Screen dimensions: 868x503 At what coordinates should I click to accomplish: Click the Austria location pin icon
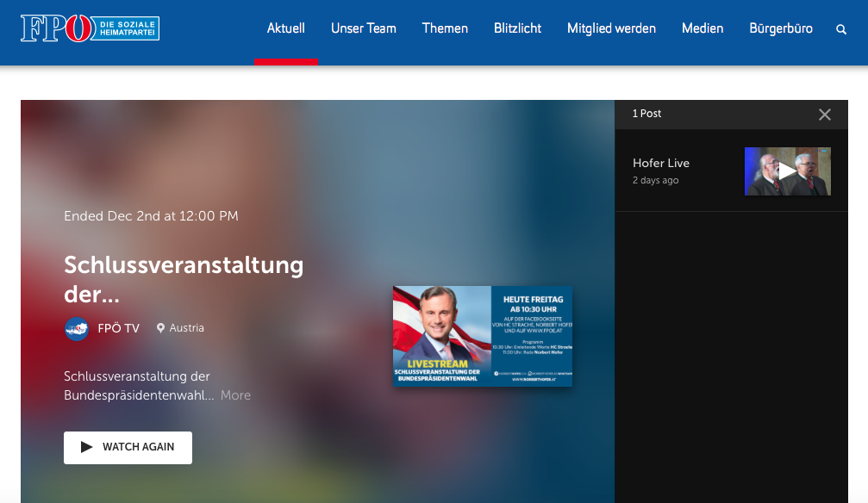160,328
